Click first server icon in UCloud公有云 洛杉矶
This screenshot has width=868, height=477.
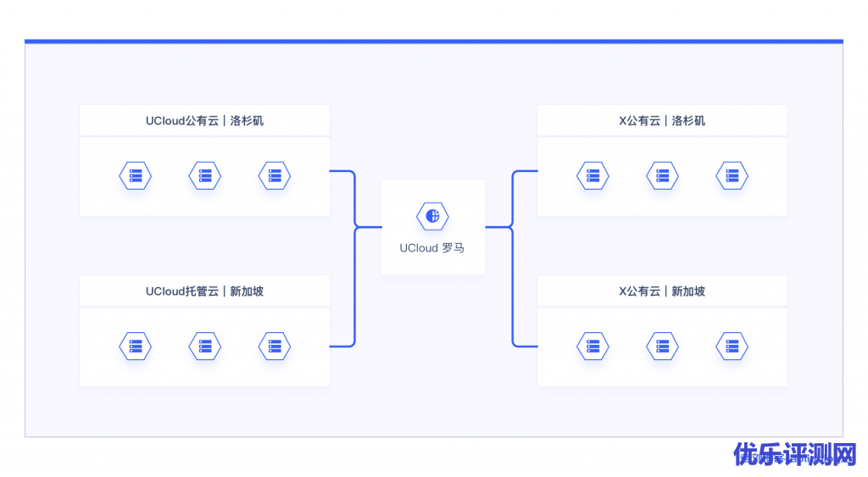pos(135,176)
